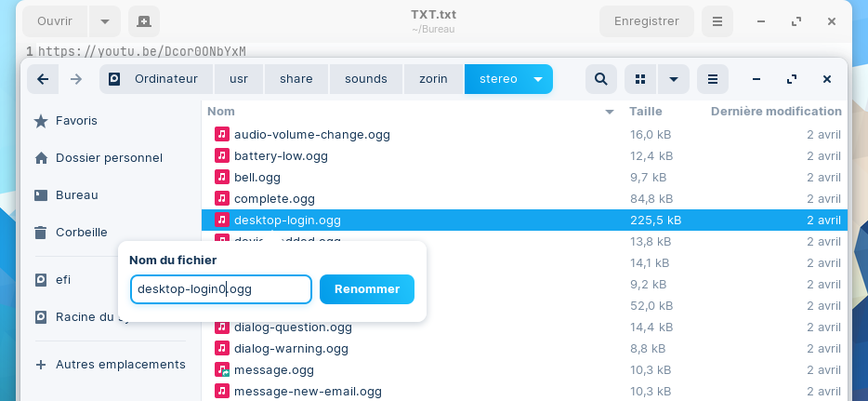Viewport: 868px width, 401px height.
Task: Switch to grid view icon
Action: tap(640, 79)
